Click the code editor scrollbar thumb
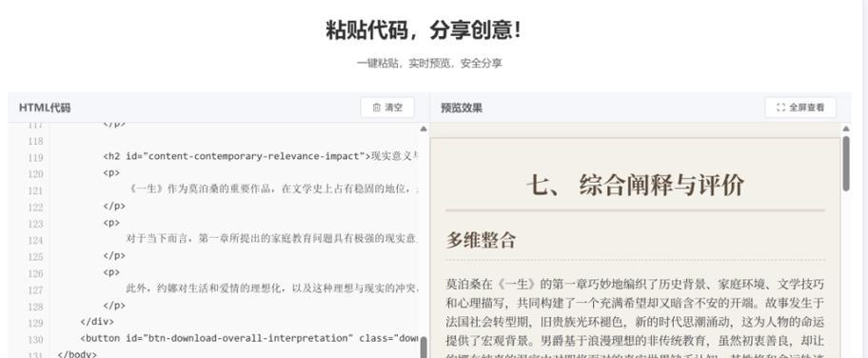This screenshot has height=358, width=868. tap(424, 347)
